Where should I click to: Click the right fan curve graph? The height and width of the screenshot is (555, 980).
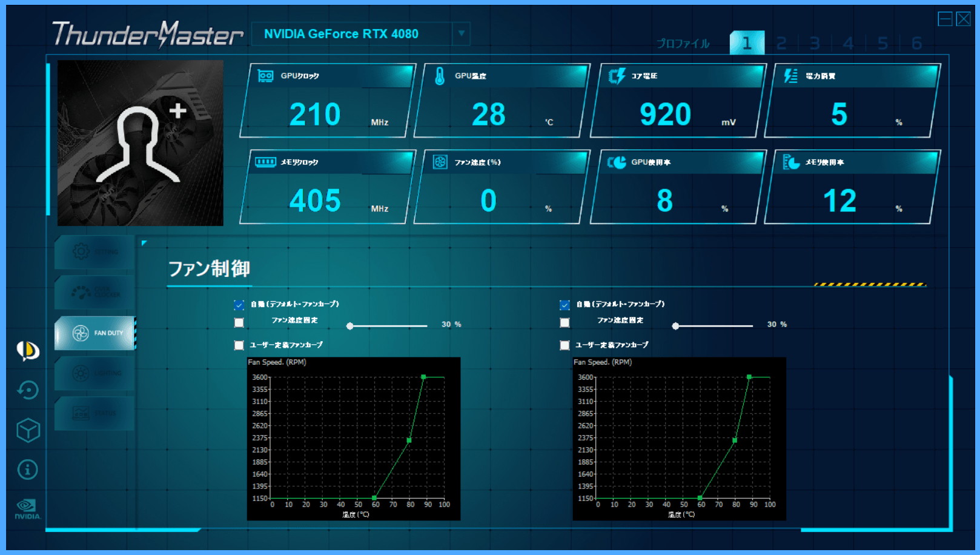pos(679,439)
